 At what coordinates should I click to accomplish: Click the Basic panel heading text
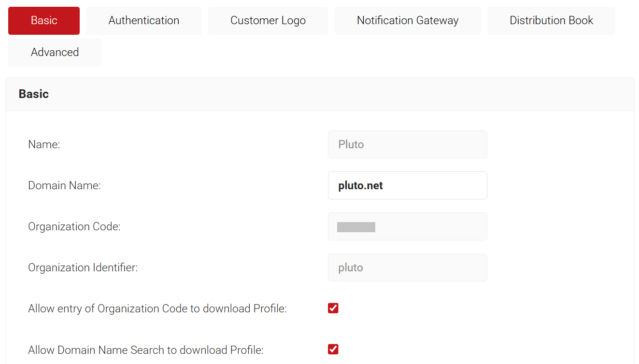coord(34,94)
